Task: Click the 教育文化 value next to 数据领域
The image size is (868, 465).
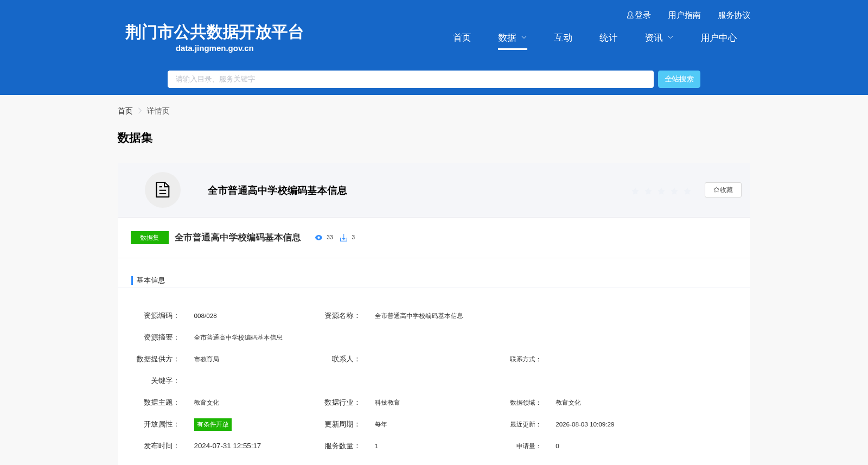Action: click(x=568, y=403)
